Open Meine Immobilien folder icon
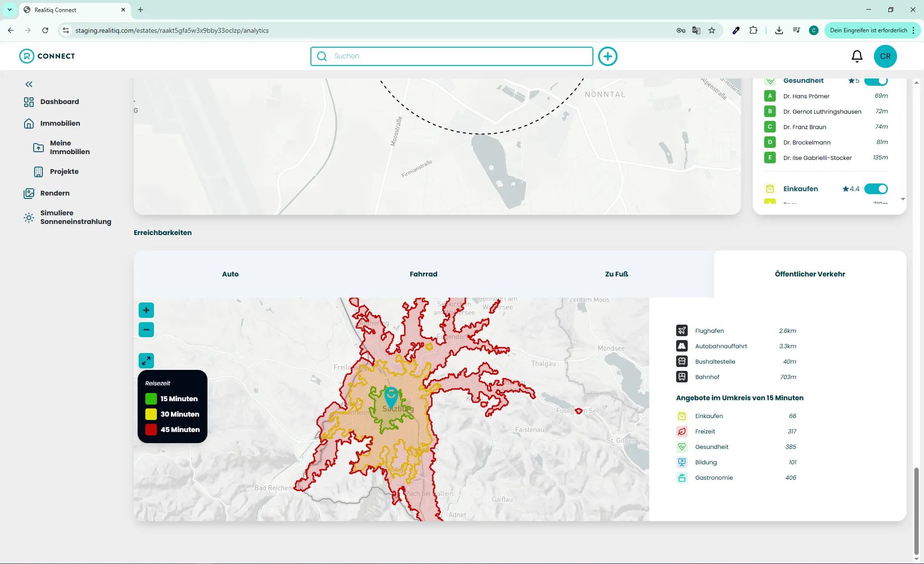This screenshot has height=564, width=924. click(x=38, y=147)
